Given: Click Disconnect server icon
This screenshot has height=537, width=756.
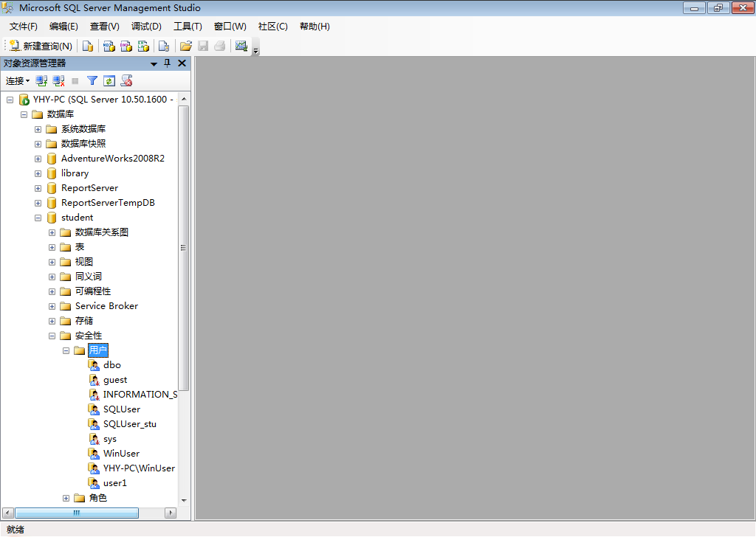Looking at the screenshot, I should pos(59,81).
